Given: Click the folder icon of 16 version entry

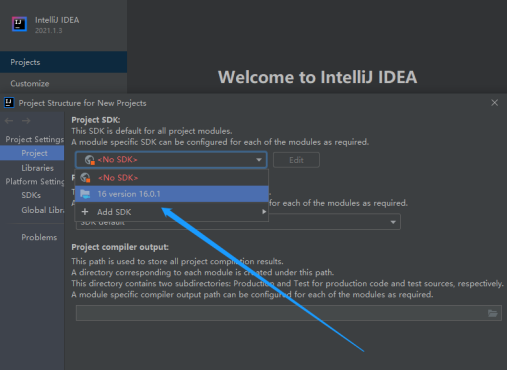Looking at the screenshot, I should 85,194.
